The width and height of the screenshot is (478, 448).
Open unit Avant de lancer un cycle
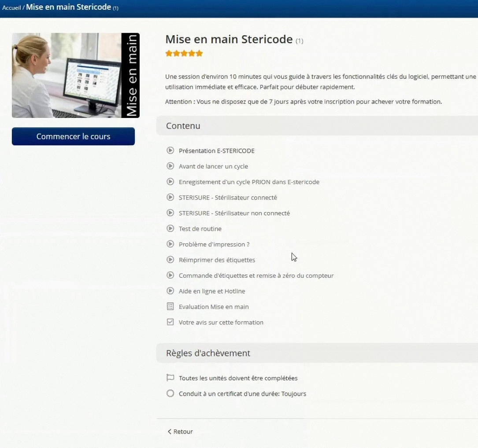[x=213, y=166]
